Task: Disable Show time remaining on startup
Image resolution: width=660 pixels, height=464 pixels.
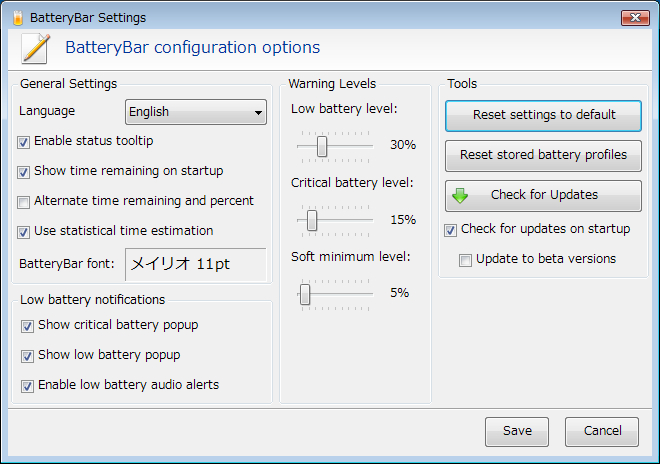Action: (x=24, y=172)
